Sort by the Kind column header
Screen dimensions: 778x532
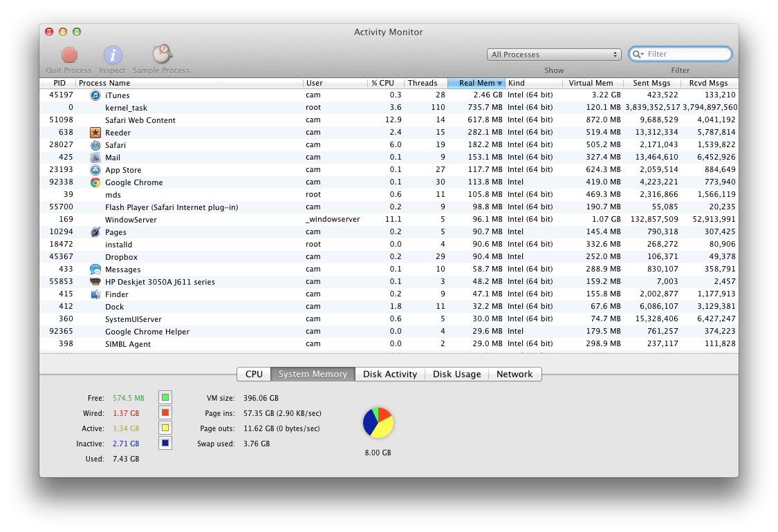534,83
